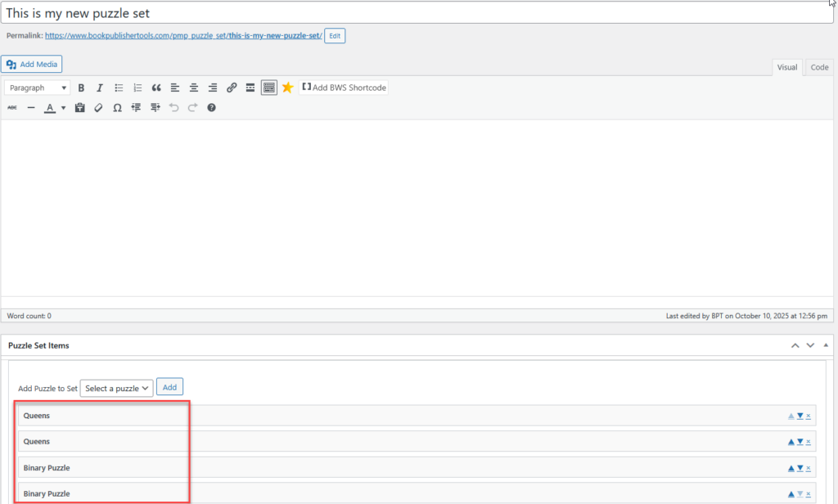Click the Add Media button

tap(32, 64)
